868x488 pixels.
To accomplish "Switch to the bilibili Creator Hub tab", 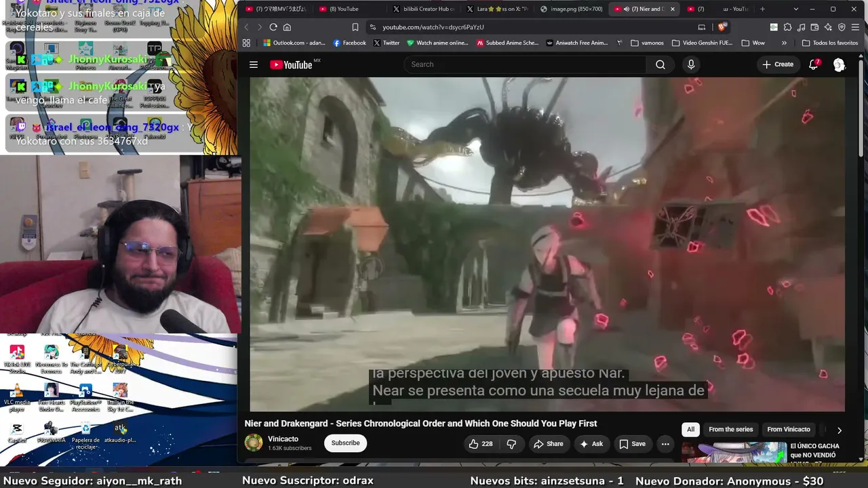I will (x=423, y=9).
